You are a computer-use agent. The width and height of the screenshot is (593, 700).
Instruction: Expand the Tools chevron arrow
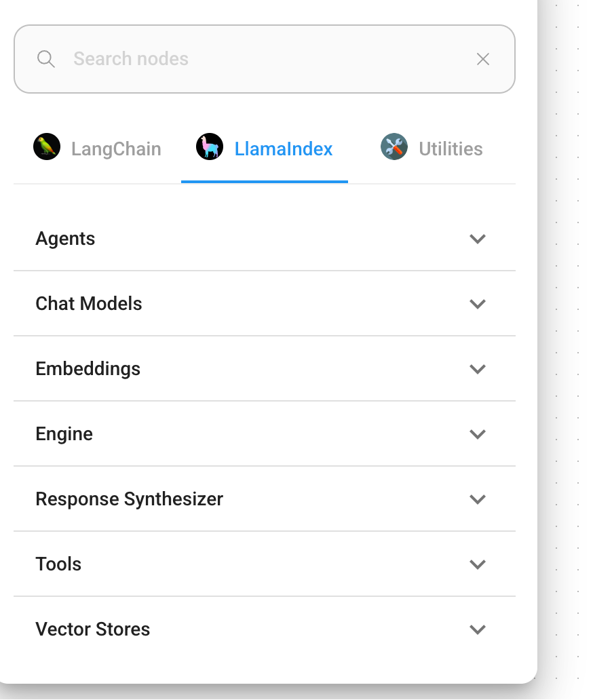[x=478, y=565]
